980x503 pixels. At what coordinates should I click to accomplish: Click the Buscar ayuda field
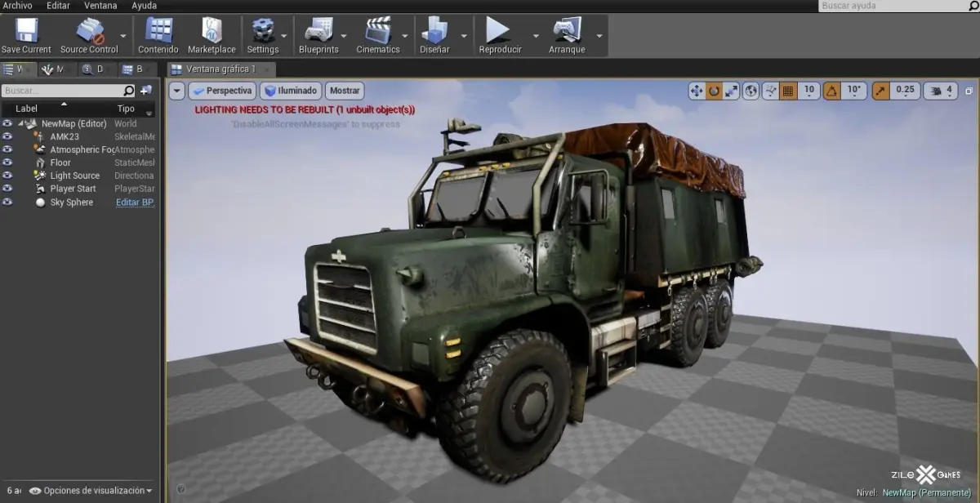coord(899,6)
